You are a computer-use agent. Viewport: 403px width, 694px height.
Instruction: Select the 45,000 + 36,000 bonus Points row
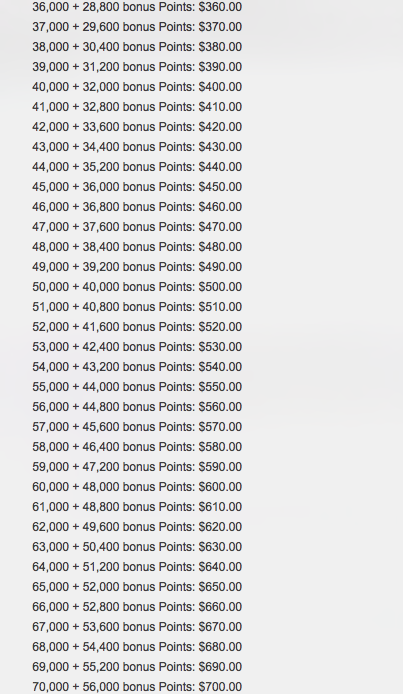point(137,187)
